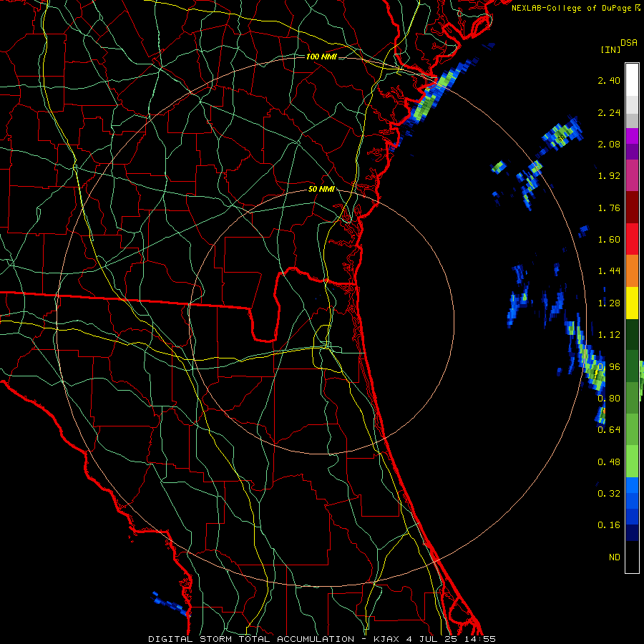Pick the orange legend swatch near 1.44
Viewport: 644px width, 644px height.
tap(632, 271)
